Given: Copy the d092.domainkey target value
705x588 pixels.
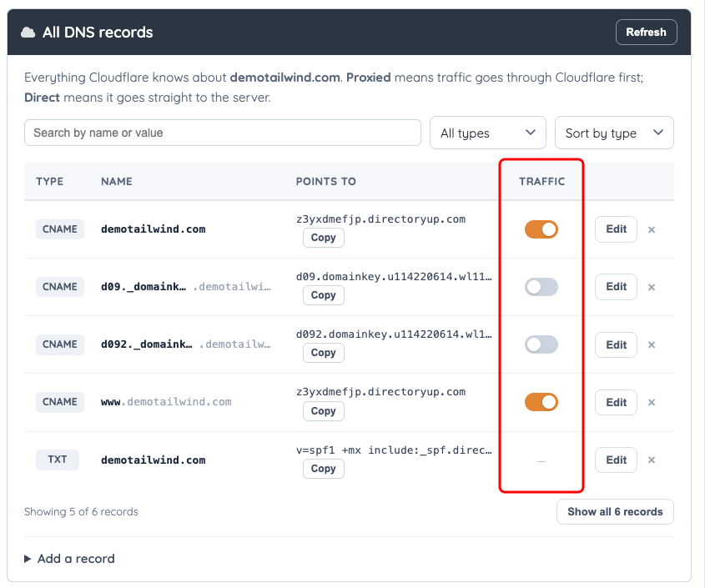Looking at the screenshot, I should tap(323, 353).
